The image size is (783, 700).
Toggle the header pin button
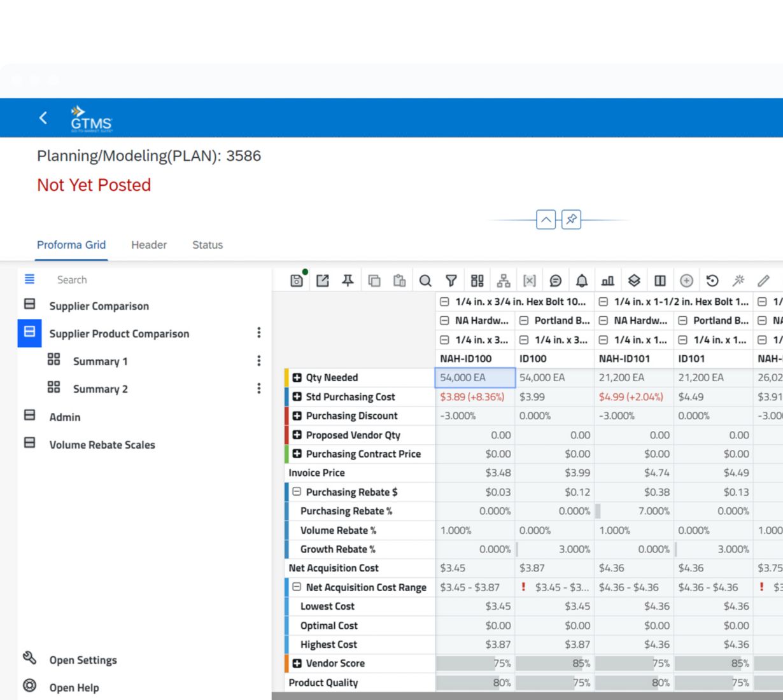tap(571, 220)
